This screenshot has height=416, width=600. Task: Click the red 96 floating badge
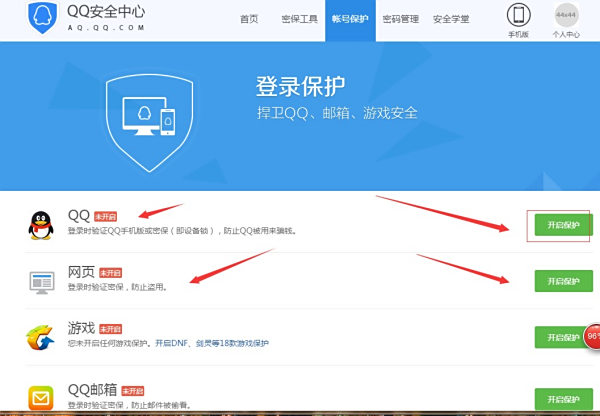(592, 336)
